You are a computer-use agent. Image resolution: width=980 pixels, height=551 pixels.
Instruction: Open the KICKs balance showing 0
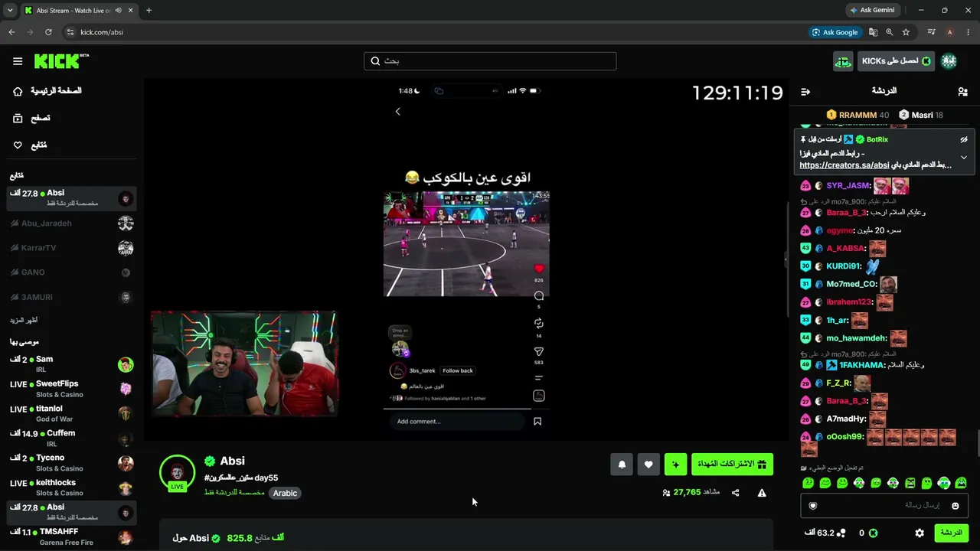pyautogui.click(x=867, y=533)
